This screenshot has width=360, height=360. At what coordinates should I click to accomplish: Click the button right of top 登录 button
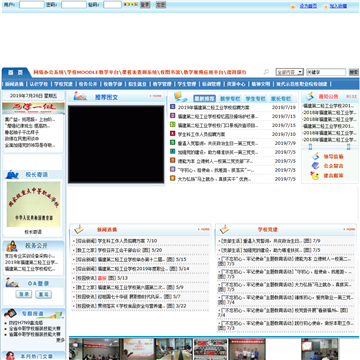[x=161, y=5]
